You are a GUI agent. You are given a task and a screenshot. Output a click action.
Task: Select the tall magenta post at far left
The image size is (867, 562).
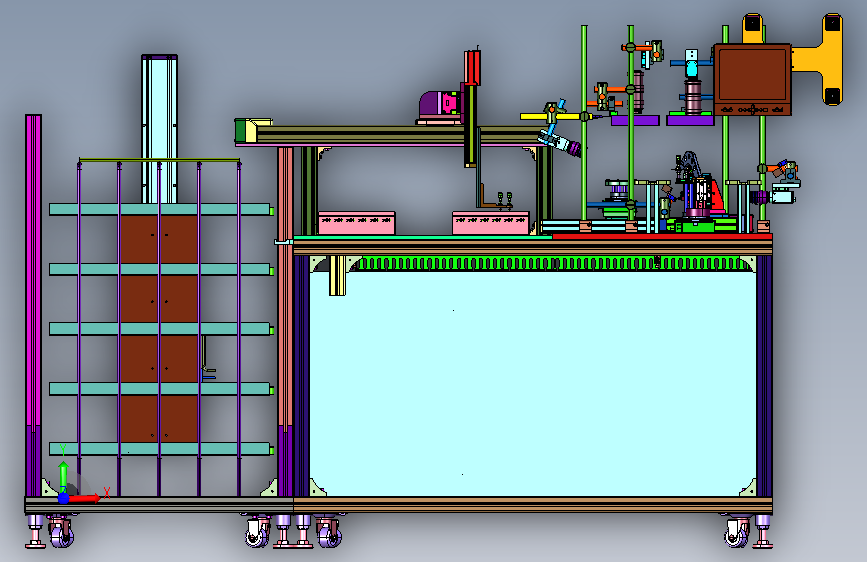point(33,271)
